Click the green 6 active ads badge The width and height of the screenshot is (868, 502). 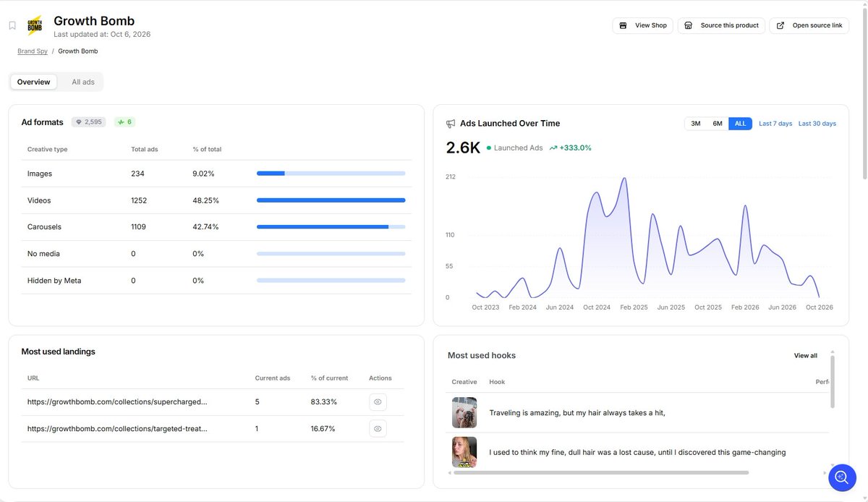pyautogui.click(x=125, y=122)
